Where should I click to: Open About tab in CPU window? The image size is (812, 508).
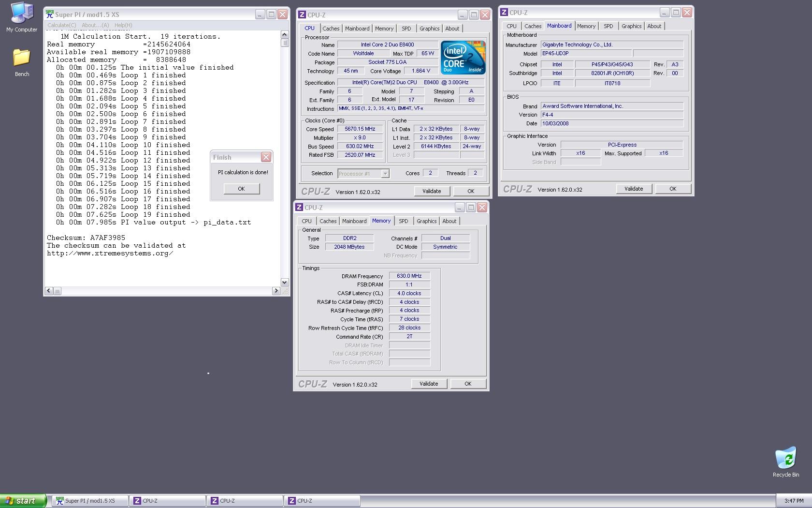coord(452,29)
